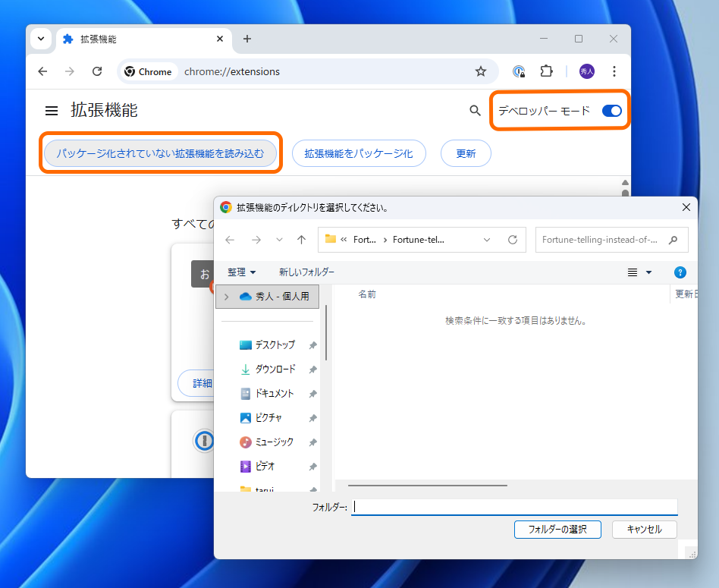Image resolution: width=719 pixels, height=588 pixels.
Task: Go up one folder level in the dialog
Action: (301, 239)
